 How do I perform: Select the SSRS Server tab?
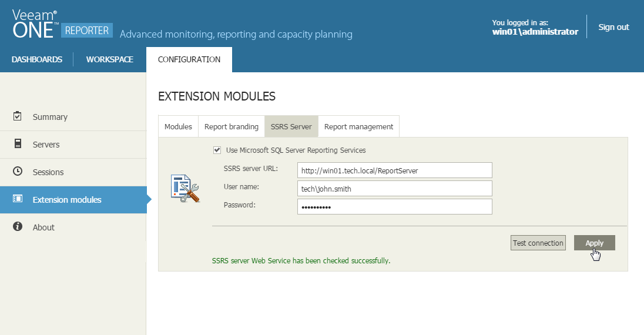291,126
